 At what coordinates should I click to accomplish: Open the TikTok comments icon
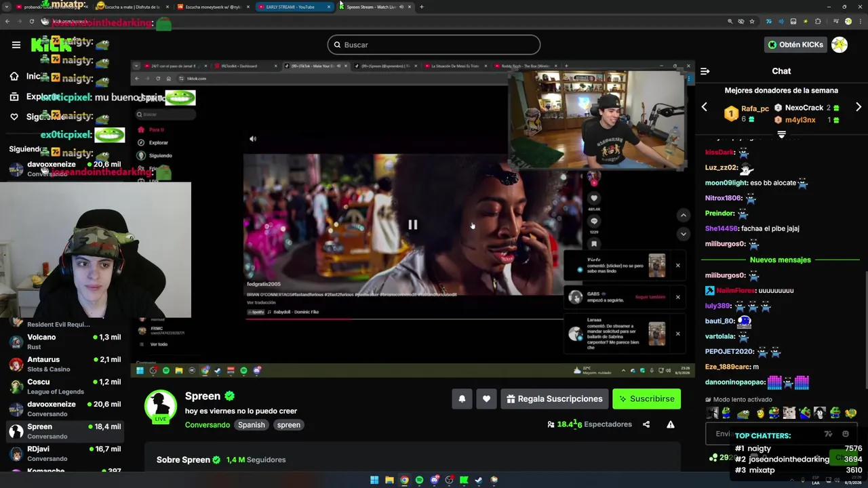594,221
